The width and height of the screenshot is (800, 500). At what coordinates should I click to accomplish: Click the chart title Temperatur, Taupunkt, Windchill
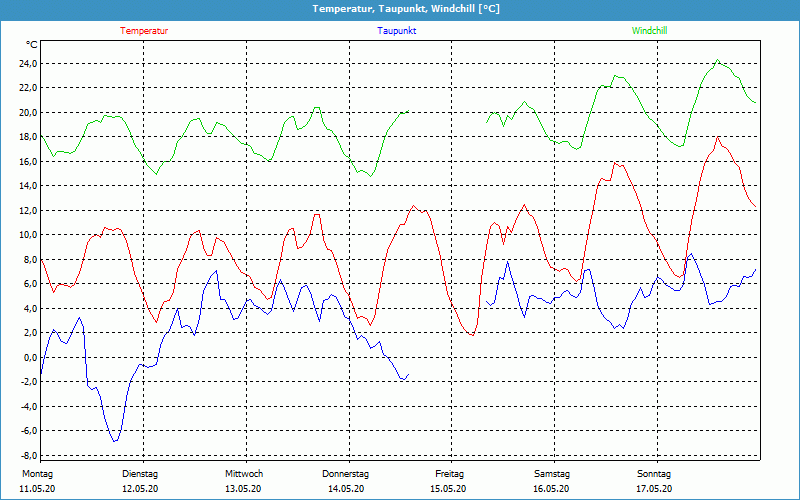pyautogui.click(x=406, y=9)
